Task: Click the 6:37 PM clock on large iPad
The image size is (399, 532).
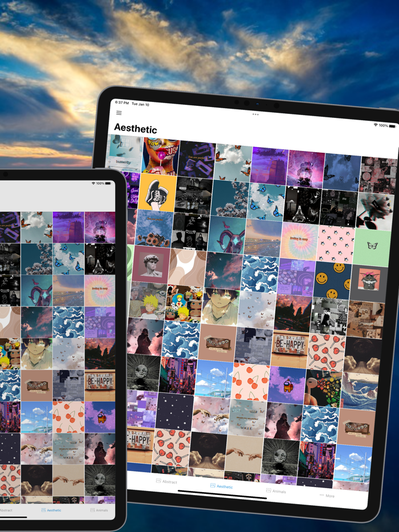Action: click(x=122, y=103)
